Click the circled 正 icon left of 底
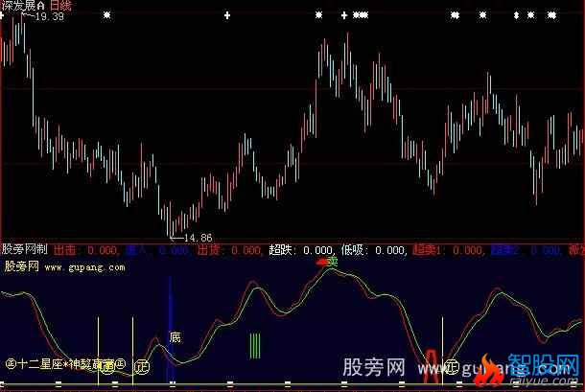Viewport: 585px width, 392px height. pos(143,364)
